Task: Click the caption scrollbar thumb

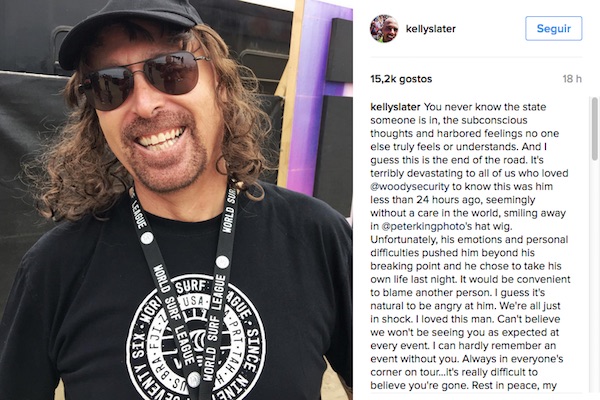Action: coord(594,129)
